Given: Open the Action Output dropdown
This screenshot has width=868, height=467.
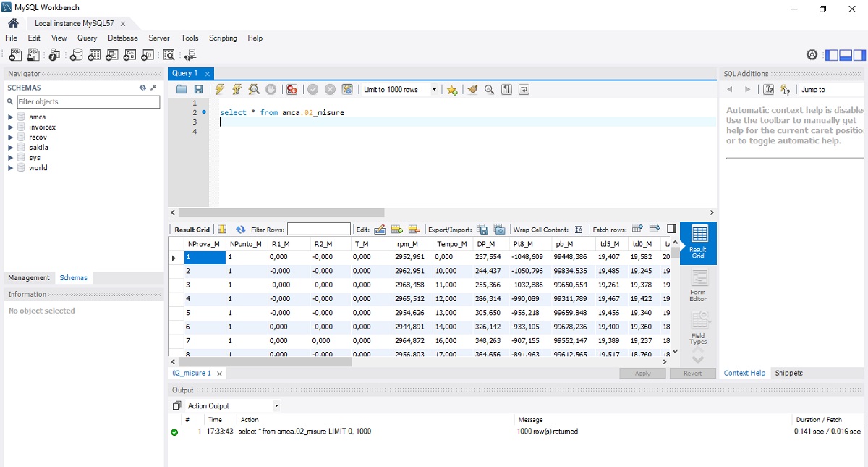Looking at the screenshot, I should (276, 406).
